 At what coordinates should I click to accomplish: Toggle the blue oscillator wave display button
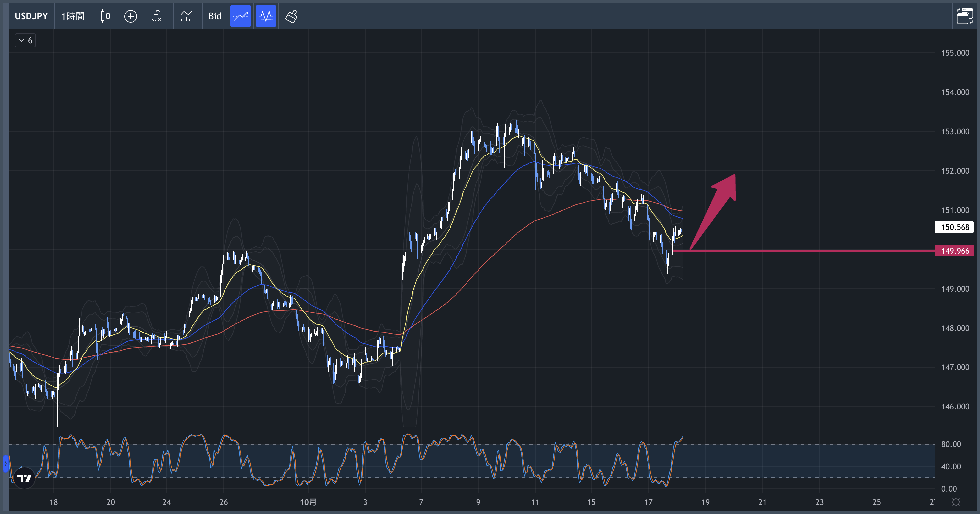[266, 16]
